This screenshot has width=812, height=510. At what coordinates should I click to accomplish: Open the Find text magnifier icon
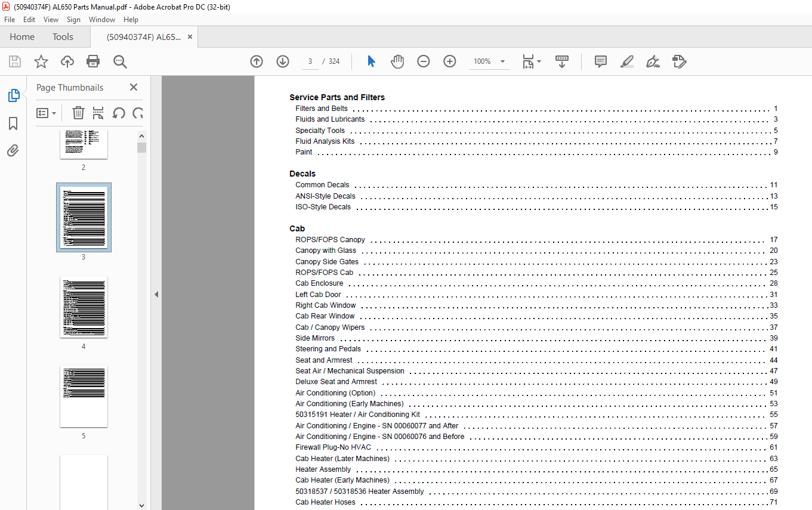[120, 61]
